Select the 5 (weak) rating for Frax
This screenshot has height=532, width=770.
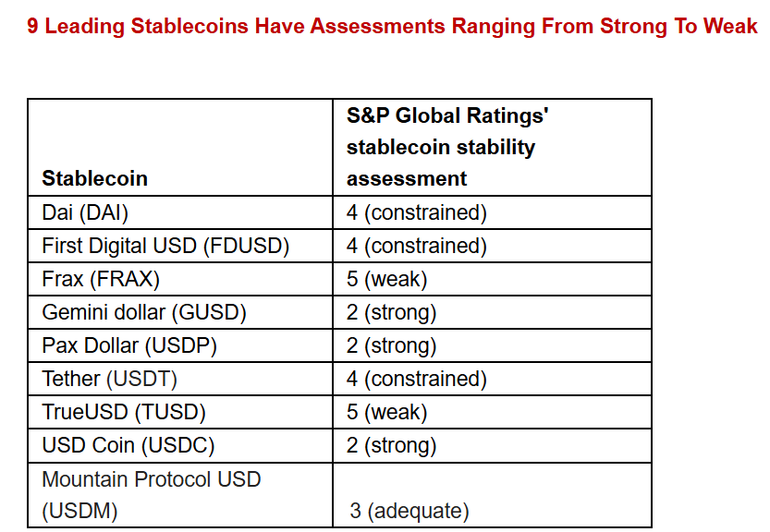(386, 279)
